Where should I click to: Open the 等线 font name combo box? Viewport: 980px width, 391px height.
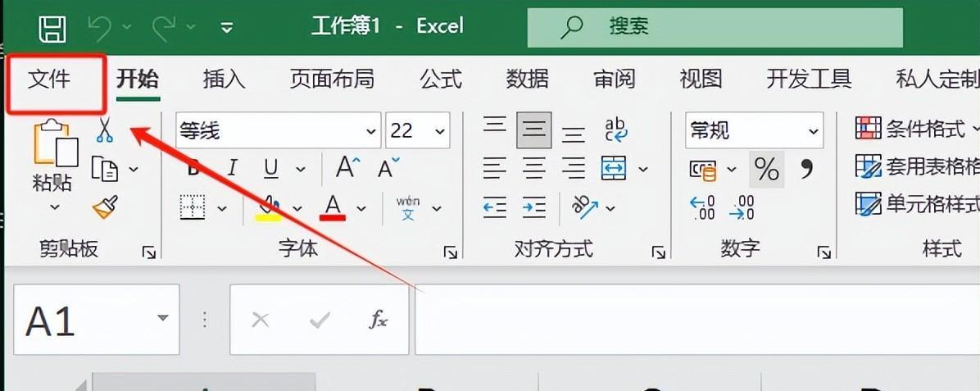pyautogui.click(x=278, y=130)
